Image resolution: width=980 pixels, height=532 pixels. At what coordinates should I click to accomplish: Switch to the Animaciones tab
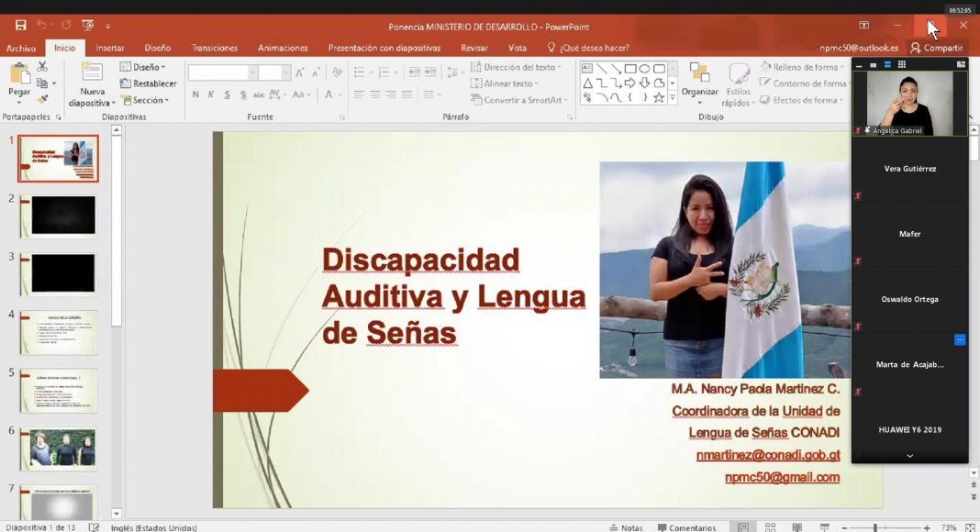click(283, 48)
